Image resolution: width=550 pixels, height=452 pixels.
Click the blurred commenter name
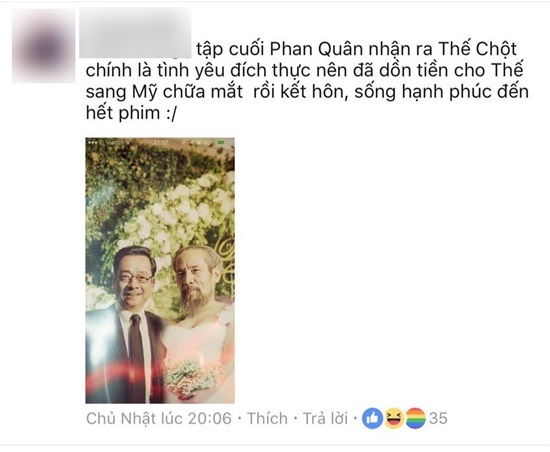coord(135,32)
